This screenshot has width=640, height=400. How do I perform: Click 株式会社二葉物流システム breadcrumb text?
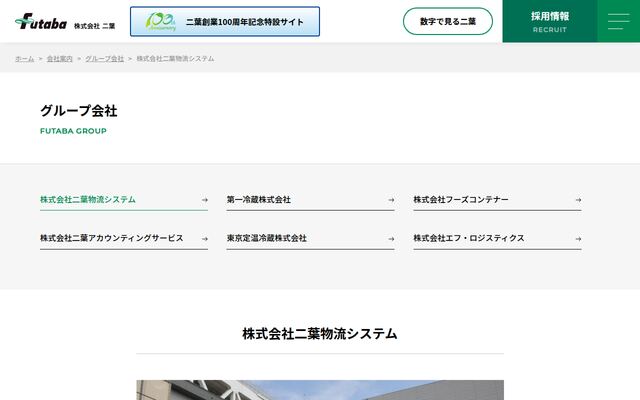(175, 59)
